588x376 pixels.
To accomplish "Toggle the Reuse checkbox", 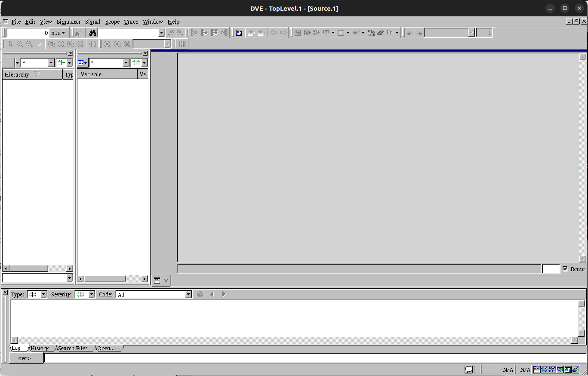I will (565, 269).
